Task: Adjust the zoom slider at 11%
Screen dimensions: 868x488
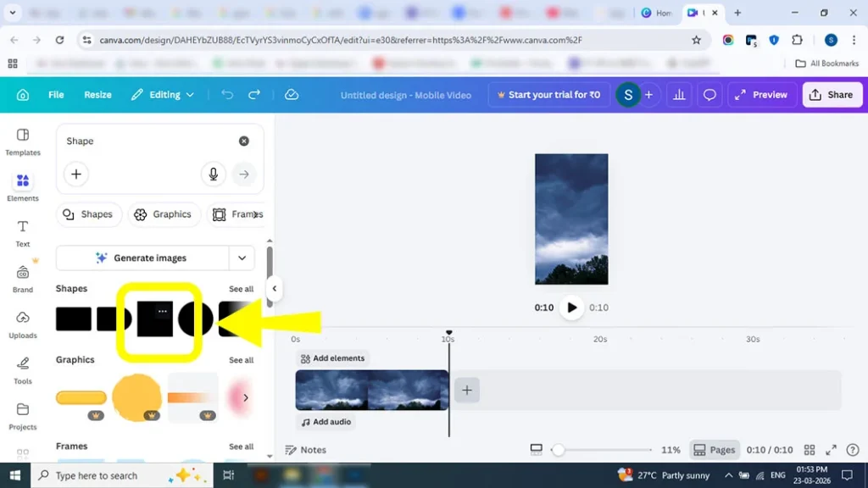Action: 559,450
